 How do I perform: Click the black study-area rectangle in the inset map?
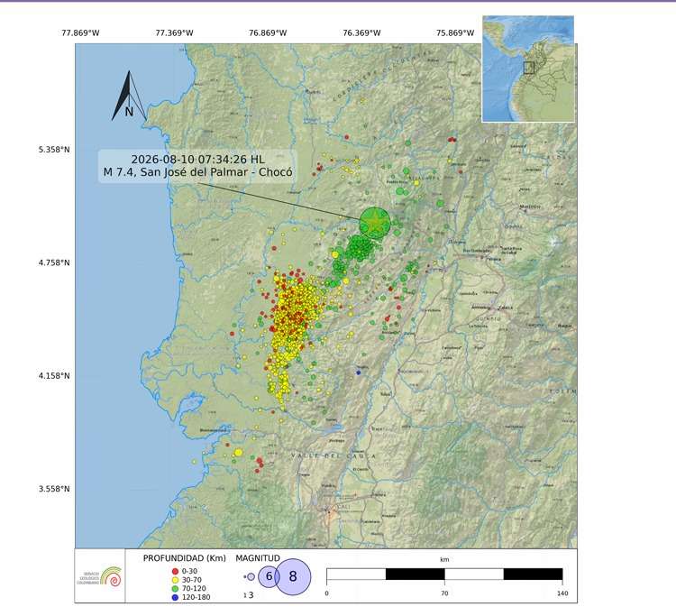pyautogui.click(x=529, y=68)
